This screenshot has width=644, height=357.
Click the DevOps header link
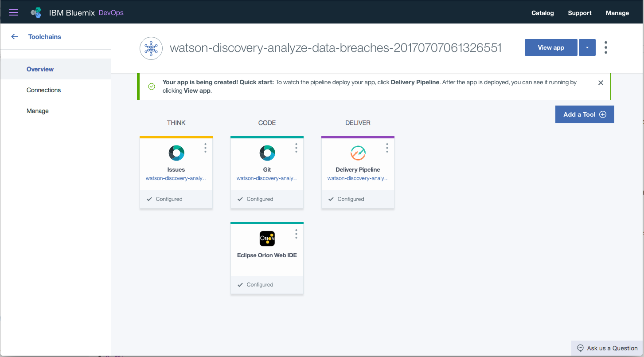coord(111,13)
